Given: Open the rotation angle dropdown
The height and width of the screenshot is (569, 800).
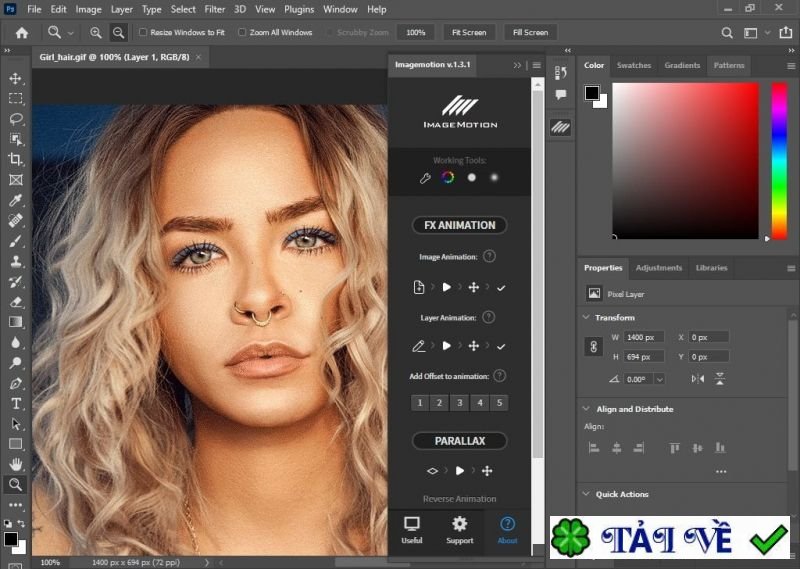Looking at the screenshot, I should click(x=659, y=379).
